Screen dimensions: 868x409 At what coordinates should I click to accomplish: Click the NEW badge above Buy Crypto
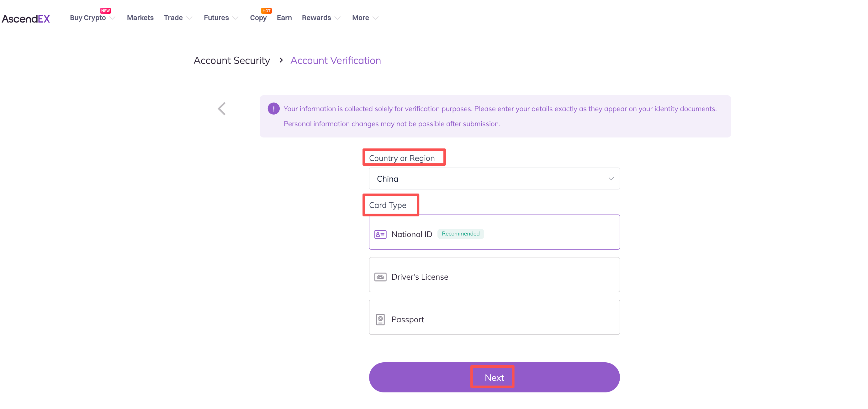tap(105, 11)
